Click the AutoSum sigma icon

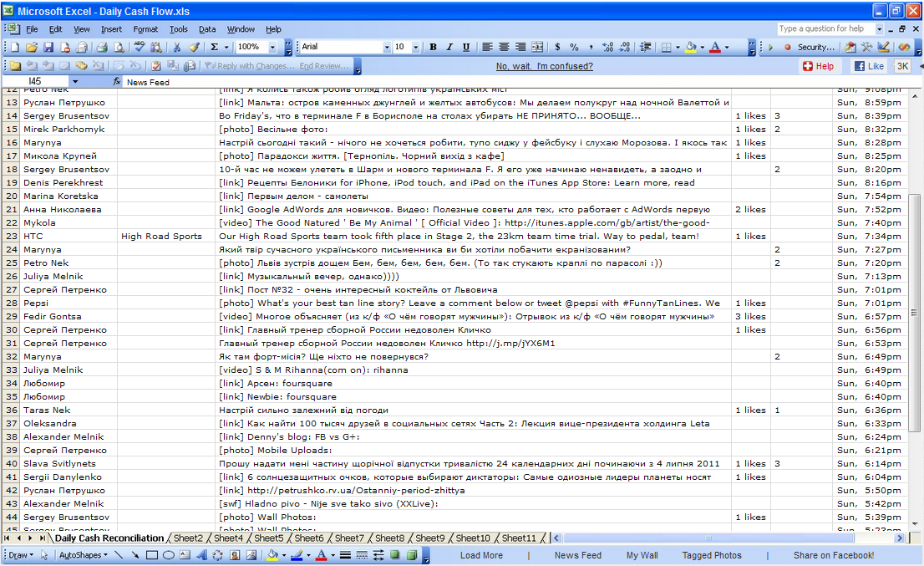(215, 47)
